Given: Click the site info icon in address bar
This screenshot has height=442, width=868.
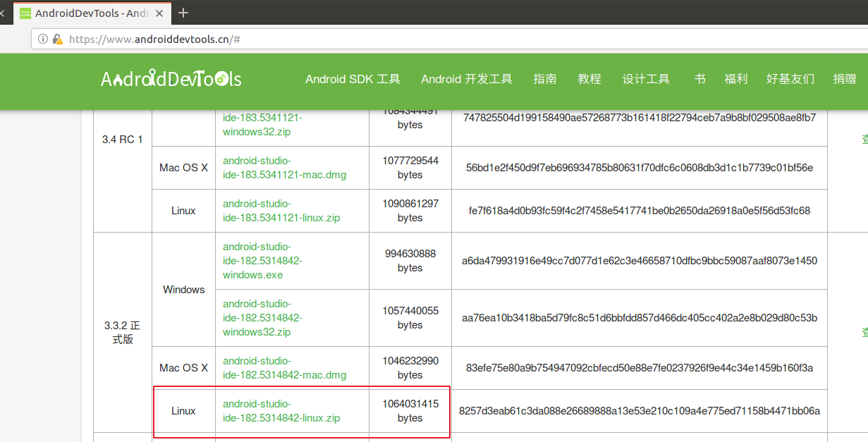Looking at the screenshot, I should click(x=43, y=39).
